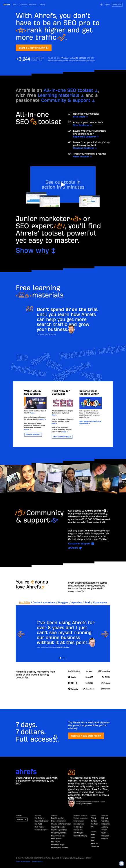The width and height of the screenshot is (126, 868).
Task: Click the footer Ahrefs logo
Action: pos(26,772)
